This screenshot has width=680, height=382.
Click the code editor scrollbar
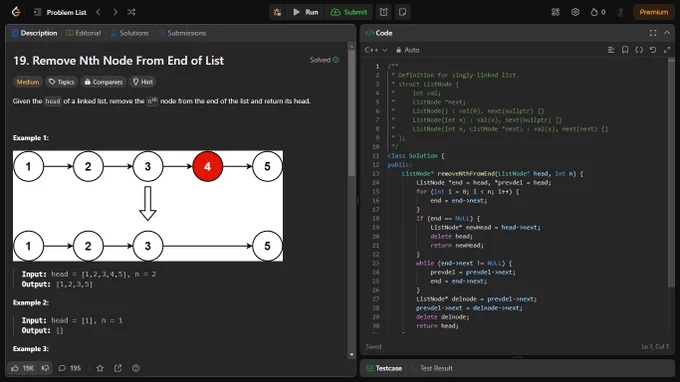tap(671, 173)
